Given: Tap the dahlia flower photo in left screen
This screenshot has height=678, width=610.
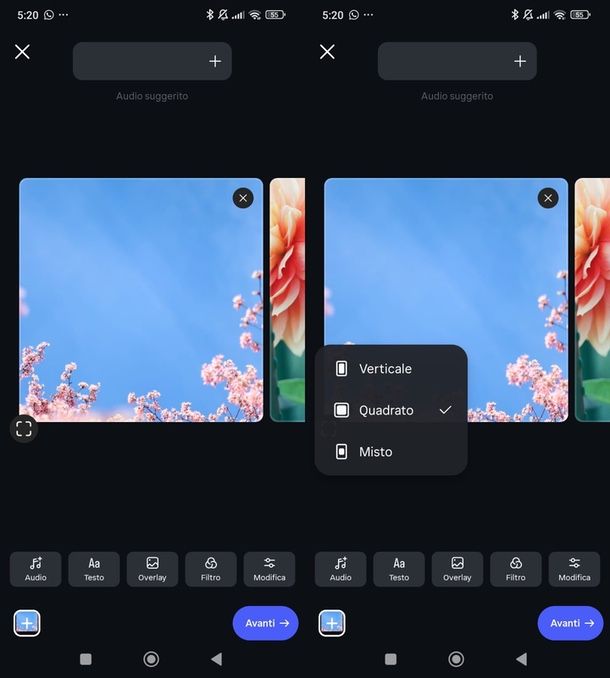Looking at the screenshot, I should tap(287, 300).
